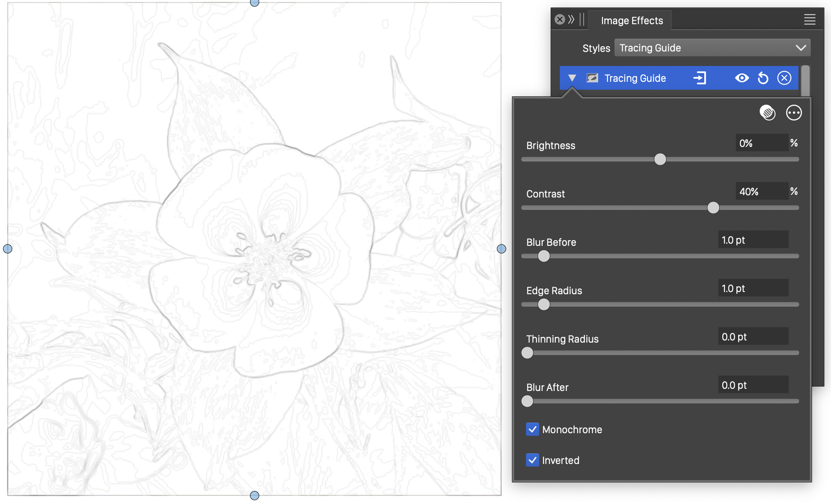Close the Image Effects panel
The image size is (831, 504).
[559, 19]
